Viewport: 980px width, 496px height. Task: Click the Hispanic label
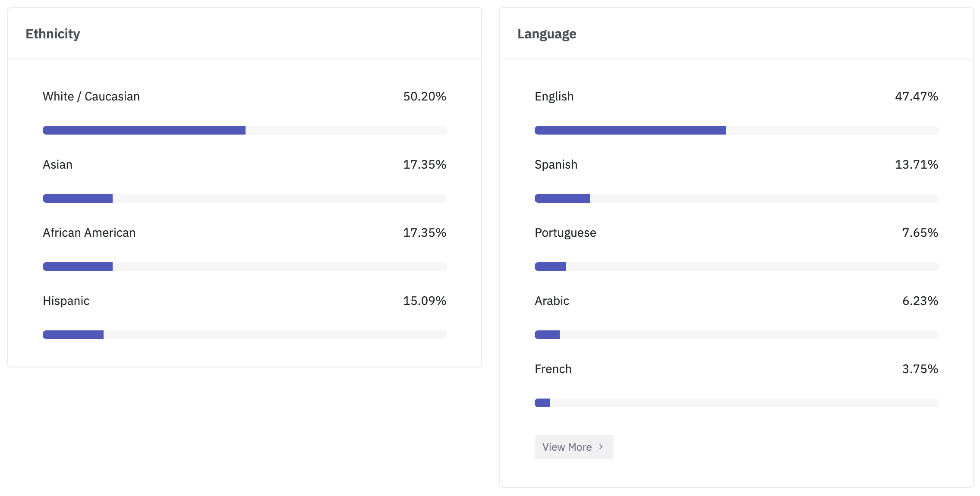(x=66, y=301)
